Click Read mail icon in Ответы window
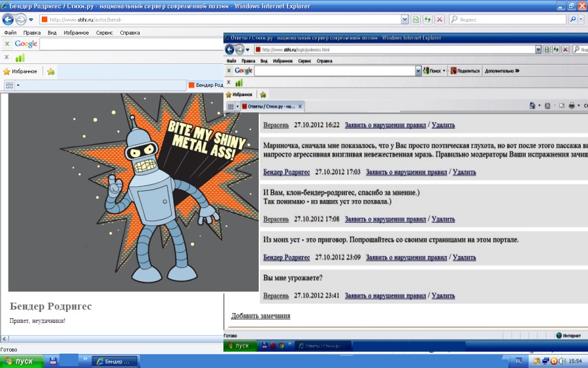The height and width of the screenshot is (368, 588). [x=561, y=106]
